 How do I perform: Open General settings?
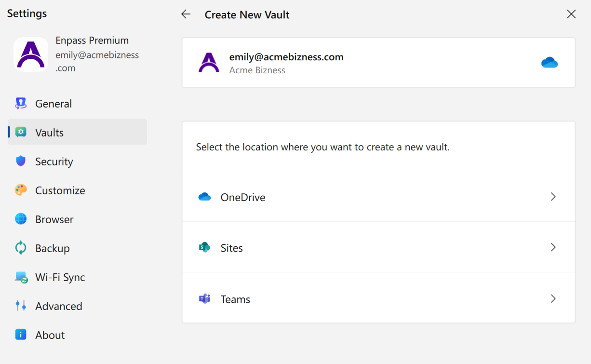pyautogui.click(x=77, y=104)
